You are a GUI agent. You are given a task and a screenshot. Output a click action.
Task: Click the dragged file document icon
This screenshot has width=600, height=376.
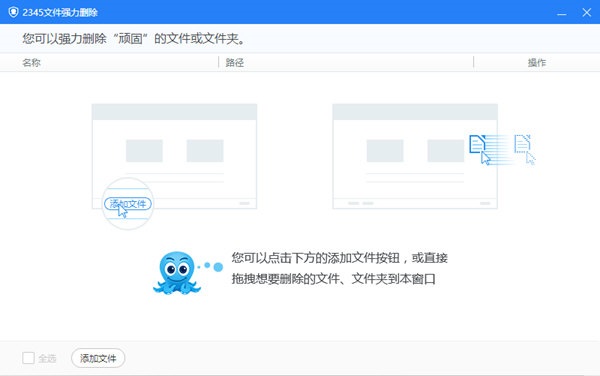coord(477,144)
